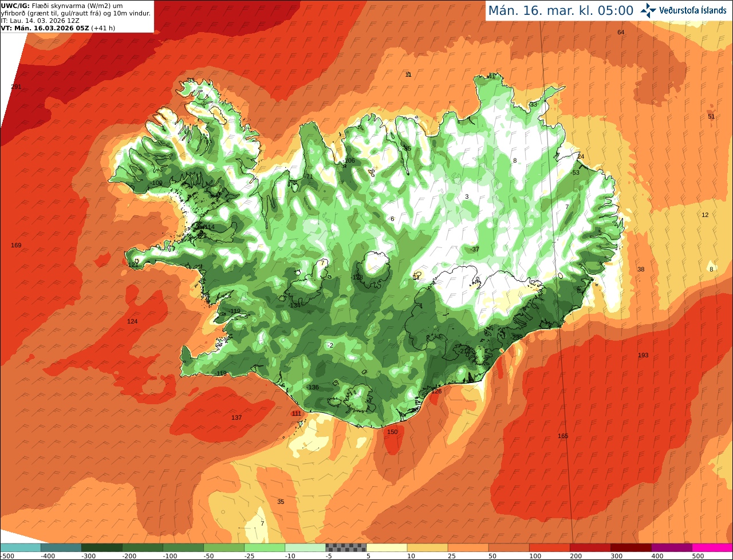The width and height of the screenshot is (733, 560).
Task: Click the map value -71
Action: tap(309, 176)
